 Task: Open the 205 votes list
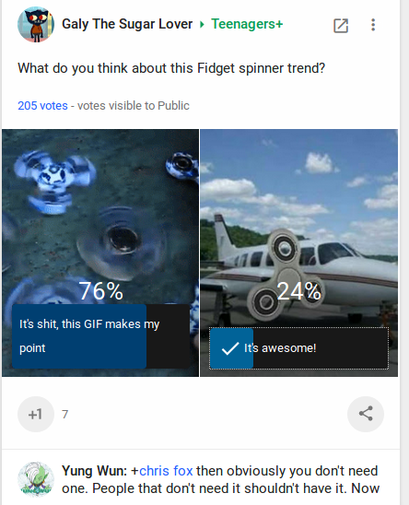point(43,106)
